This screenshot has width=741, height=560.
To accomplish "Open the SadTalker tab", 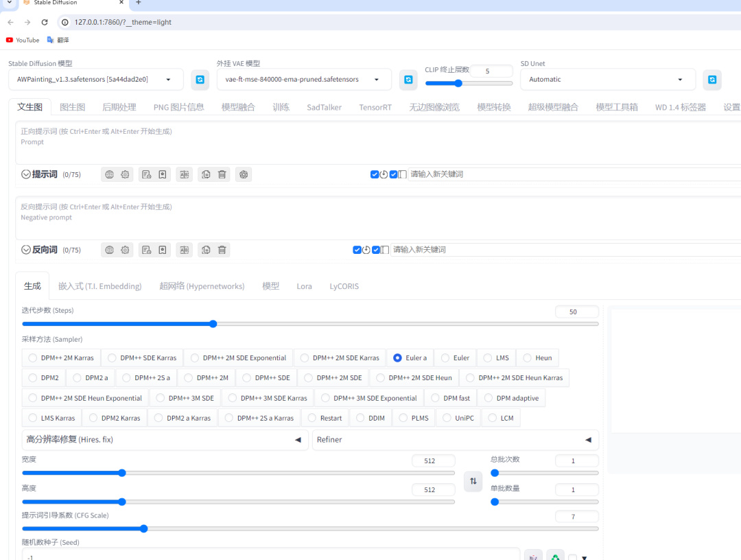I will tap(324, 107).
